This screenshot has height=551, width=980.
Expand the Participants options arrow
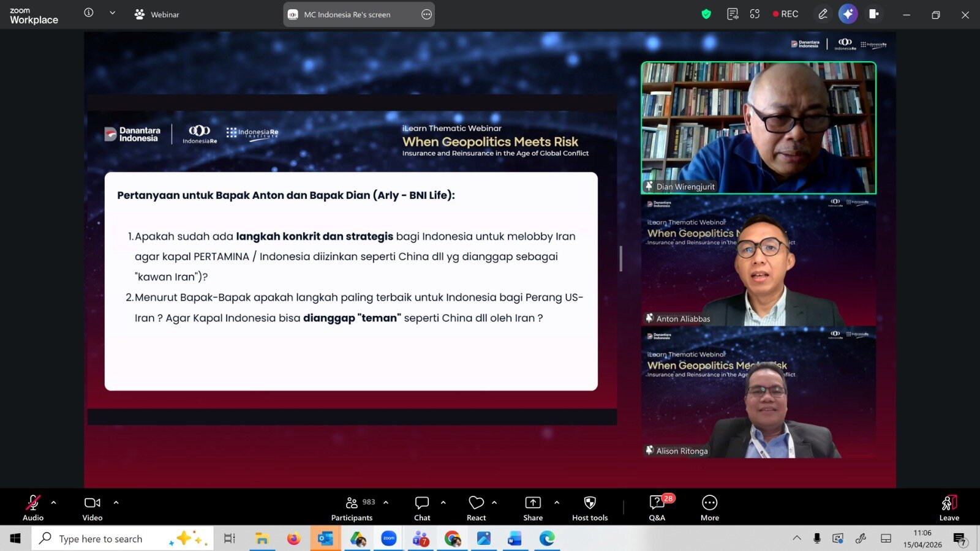(386, 503)
